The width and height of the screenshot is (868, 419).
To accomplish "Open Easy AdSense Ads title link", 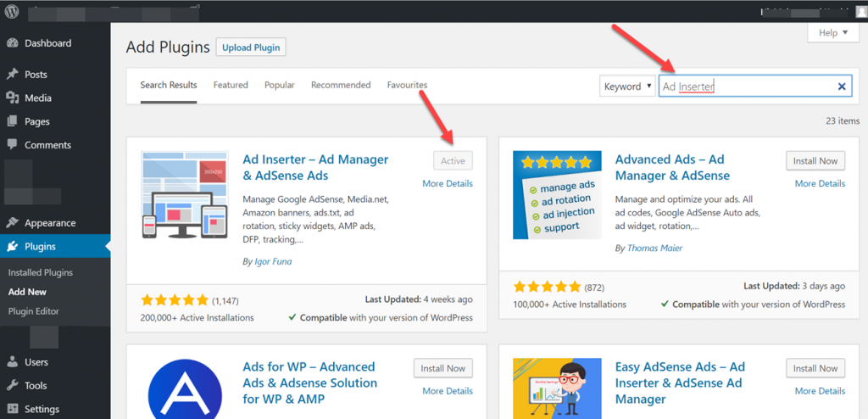I will pos(681,383).
